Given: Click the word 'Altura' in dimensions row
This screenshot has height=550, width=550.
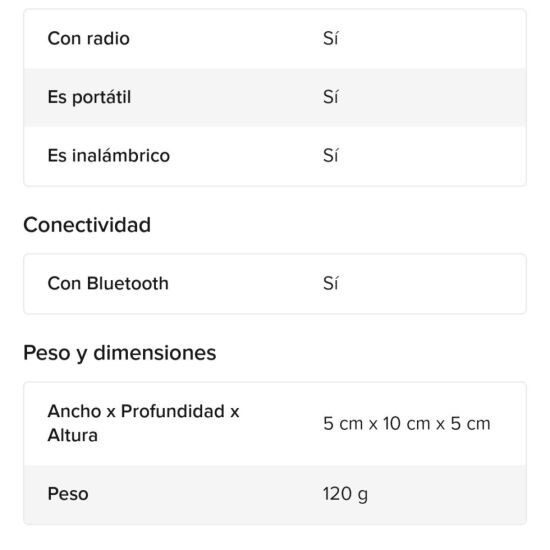Looking at the screenshot, I should pyautogui.click(x=73, y=436).
